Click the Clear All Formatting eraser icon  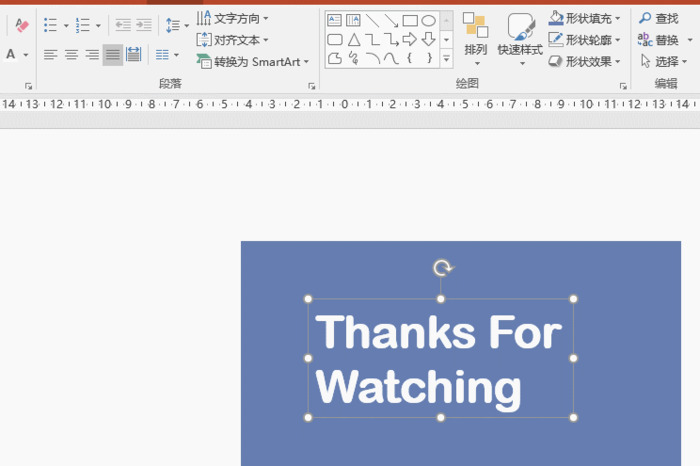click(x=22, y=25)
